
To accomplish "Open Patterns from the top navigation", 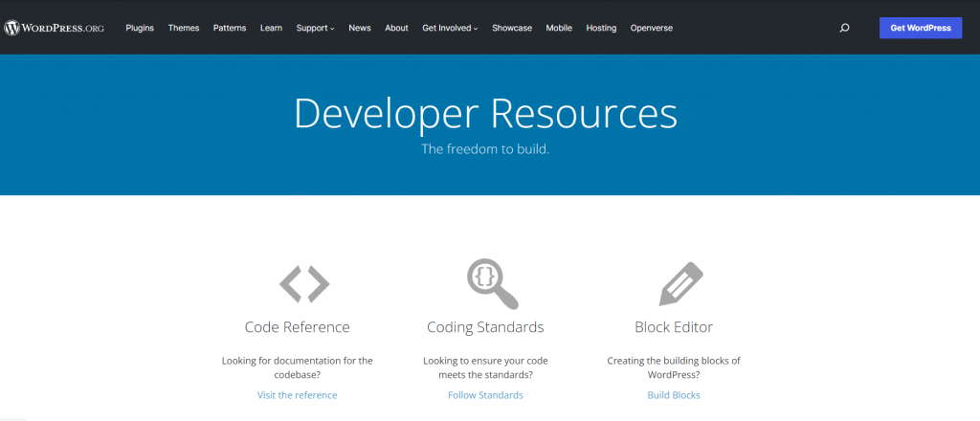I will tap(230, 28).
